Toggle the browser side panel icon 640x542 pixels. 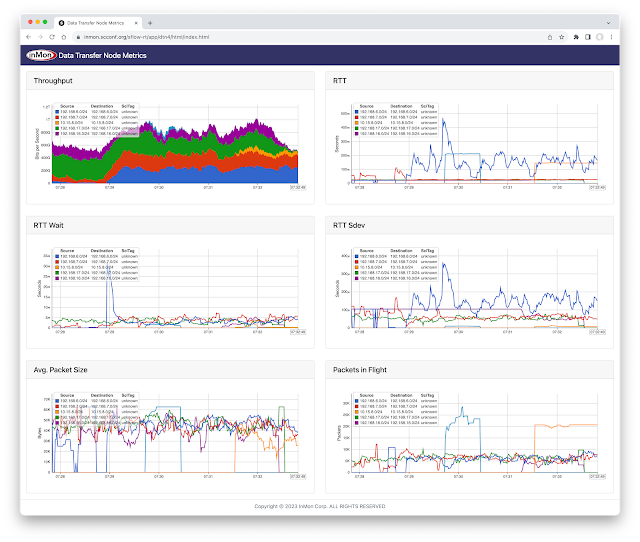tap(588, 37)
